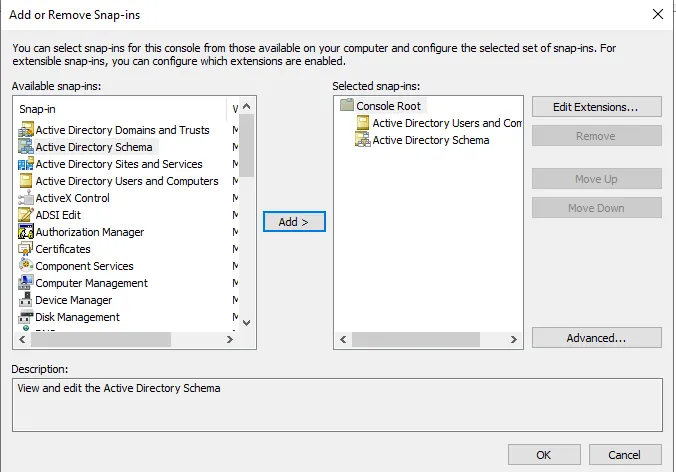Click the selected snap-ins scroll right arrow
This screenshot has width=676, height=472.
click(x=513, y=339)
